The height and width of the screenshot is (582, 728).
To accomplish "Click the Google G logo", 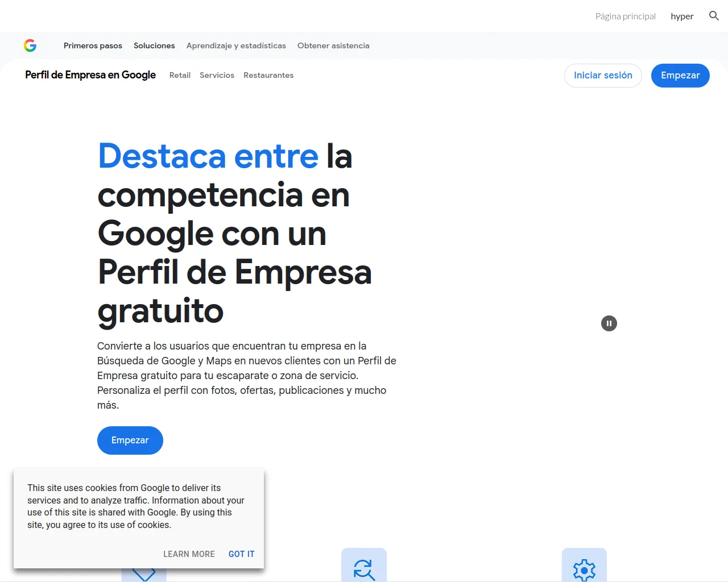I will (x=30, y=45).
